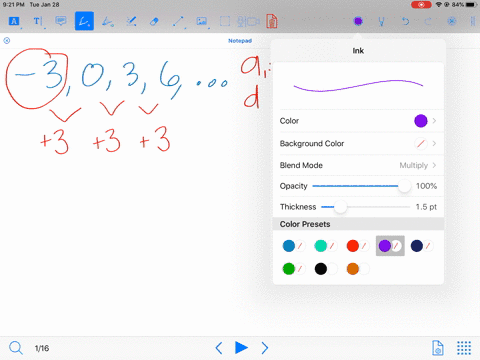Choose the red color preset
Image resolution: width=480 pixels, height=360 pixels.
353,246
